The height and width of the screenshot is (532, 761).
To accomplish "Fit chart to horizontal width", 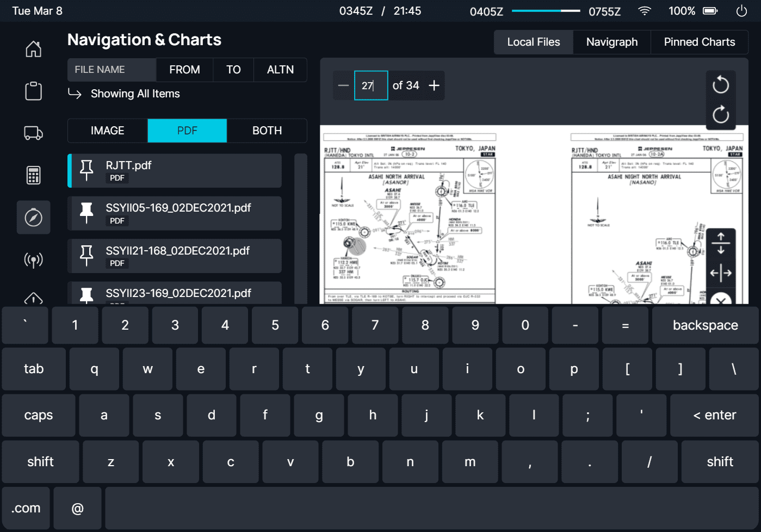I will click(721, 274).
